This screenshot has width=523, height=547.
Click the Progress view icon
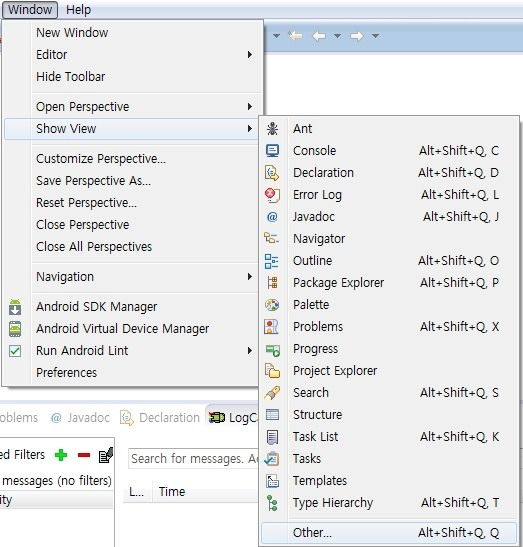coord(272,350)
